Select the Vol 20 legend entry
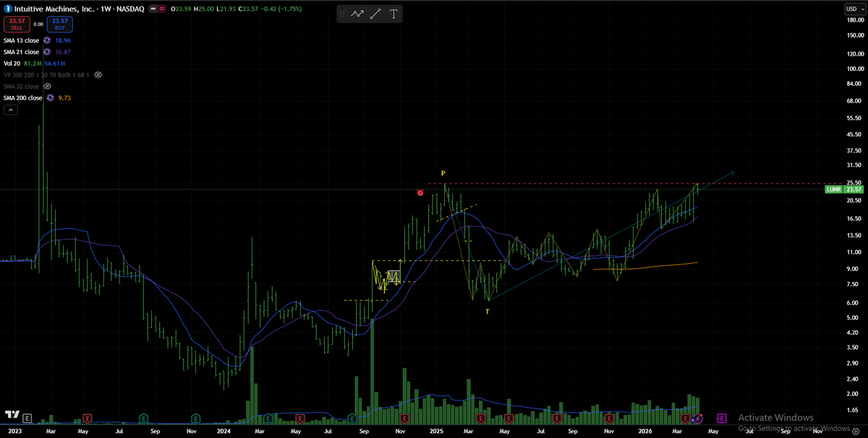The height and width of the screenshot is (438, 868). point(12,64)
